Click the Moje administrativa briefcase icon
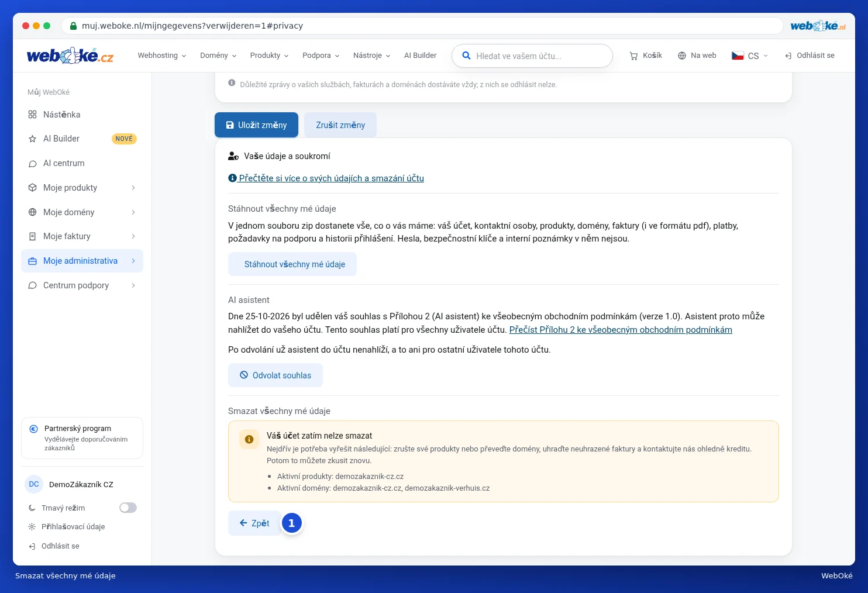The height and width of the screenshot is (593, 868). (32, 261)
